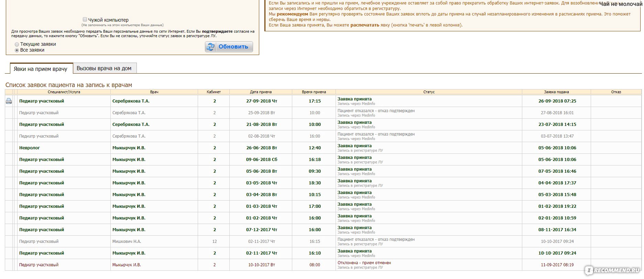Click the appointment time 12:40
Screen dimensions: 644x279
[x=315, y=148]
